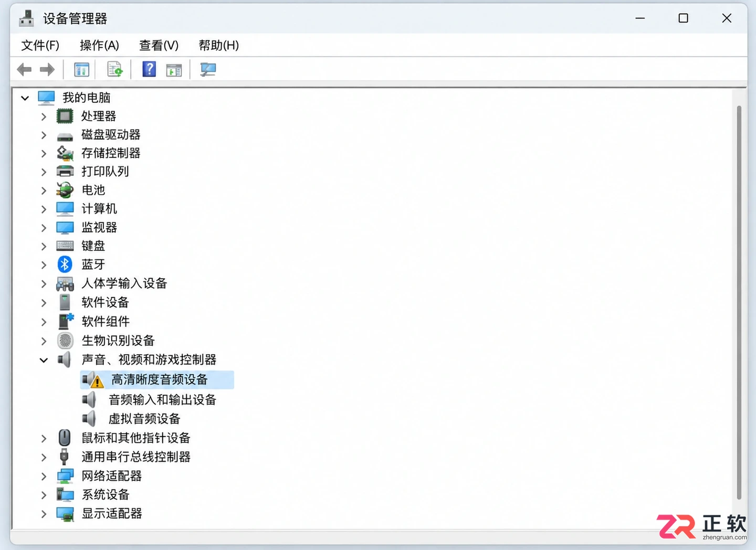Collapse the 声音、视频和游戏控制器 category
Viewport: 756px width, 550px height.
pyautogui.click(x=44, y=360)
